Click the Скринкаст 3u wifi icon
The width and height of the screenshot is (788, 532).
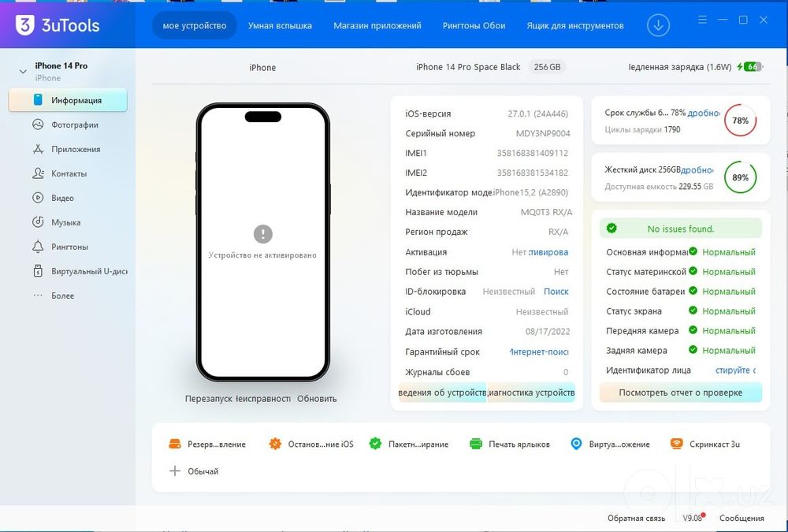676,444
